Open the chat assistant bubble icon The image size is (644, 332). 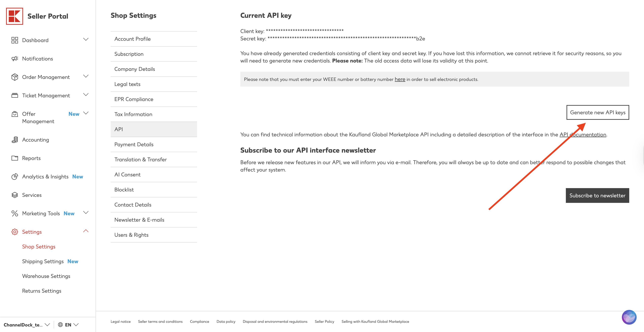pos(629,317)
